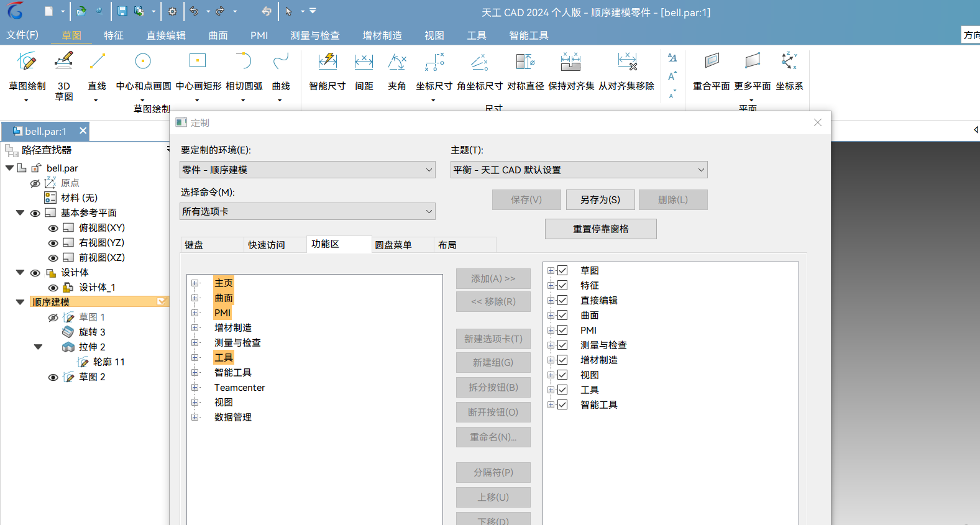980x525 pixels.
Task: Open the 主题 theme dropdown
Action: 579,170
